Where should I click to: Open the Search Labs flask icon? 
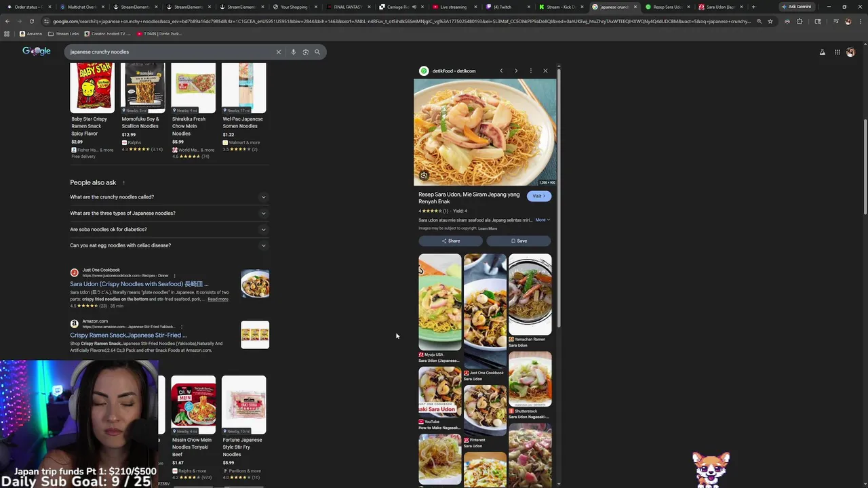click(823, 52)
